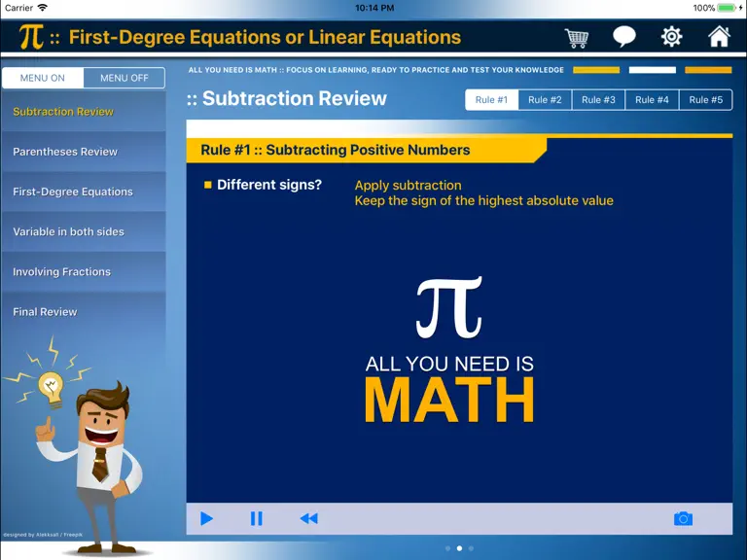Take a snapshot with the camera icon
This screenshot has height=560, width=747.
coord(683,518)
